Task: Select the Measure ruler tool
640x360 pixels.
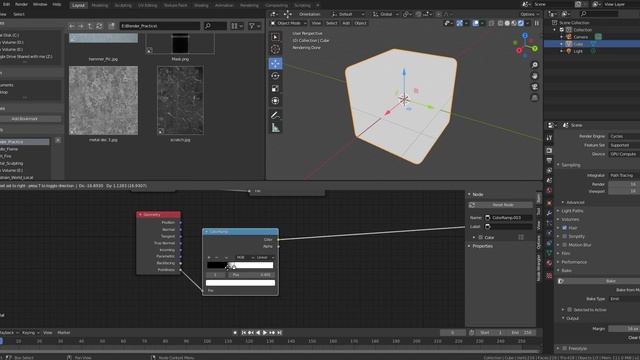Action: pos(276,128)
